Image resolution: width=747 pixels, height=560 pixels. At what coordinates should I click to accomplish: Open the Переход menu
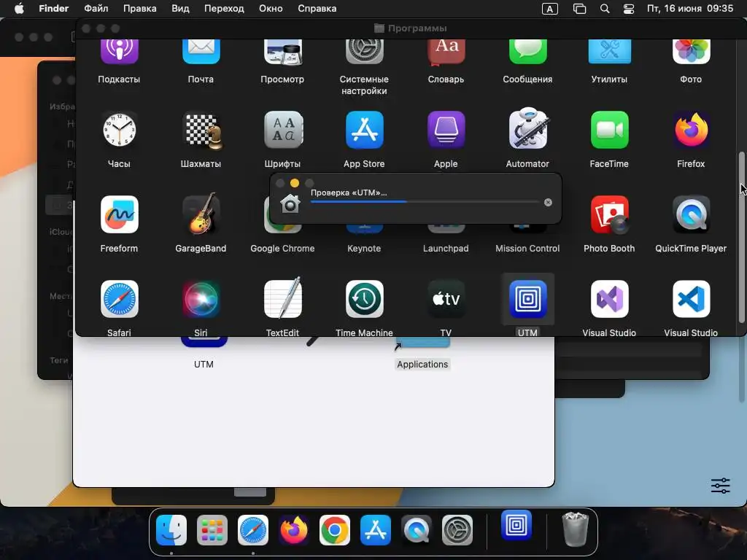pos(224,9)
